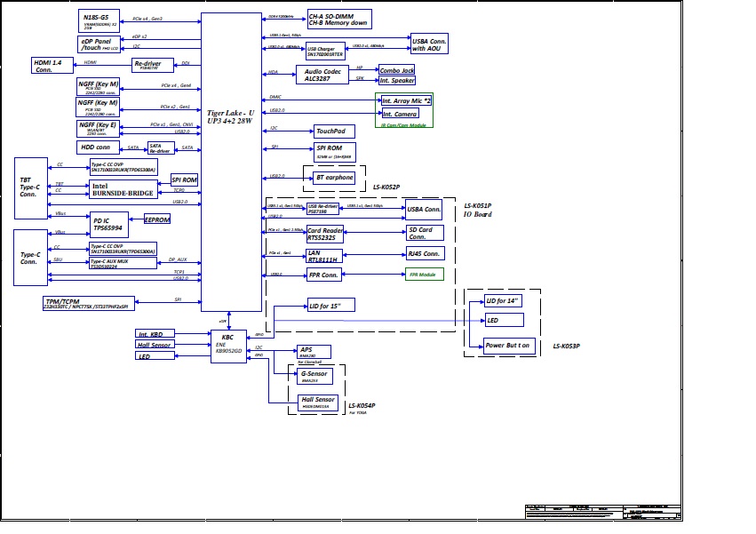Screen dimensions: 756x534
Task: Select the BT earphone block
Action: 334,178
